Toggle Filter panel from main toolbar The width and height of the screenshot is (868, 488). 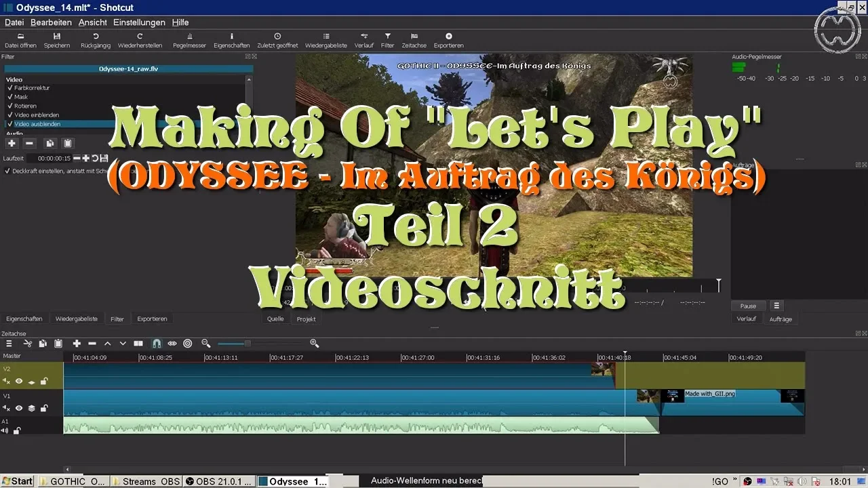(x=387, y=41)
